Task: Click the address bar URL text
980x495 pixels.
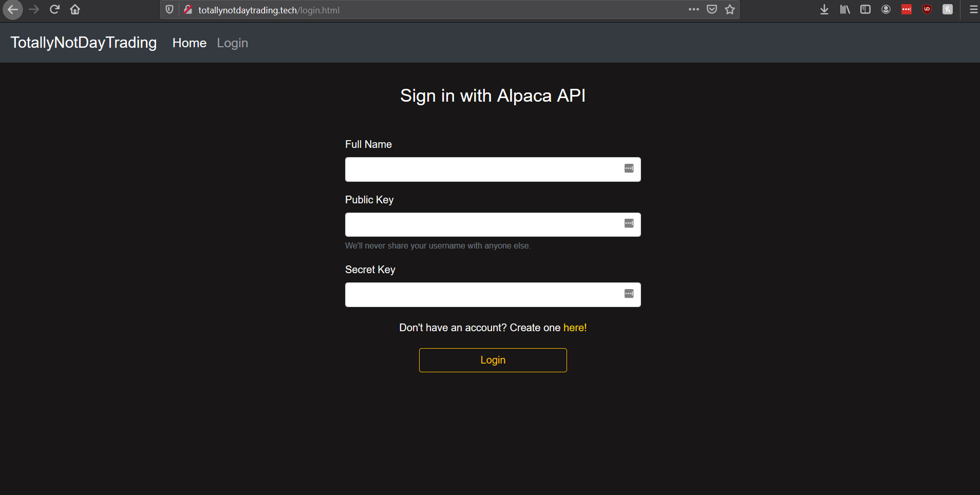Action: click(x=269, y=10)
